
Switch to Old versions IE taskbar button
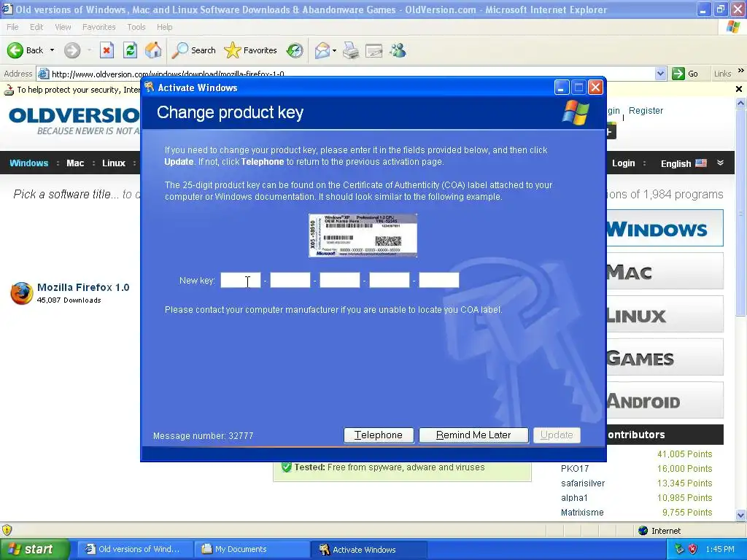(134, 549)
